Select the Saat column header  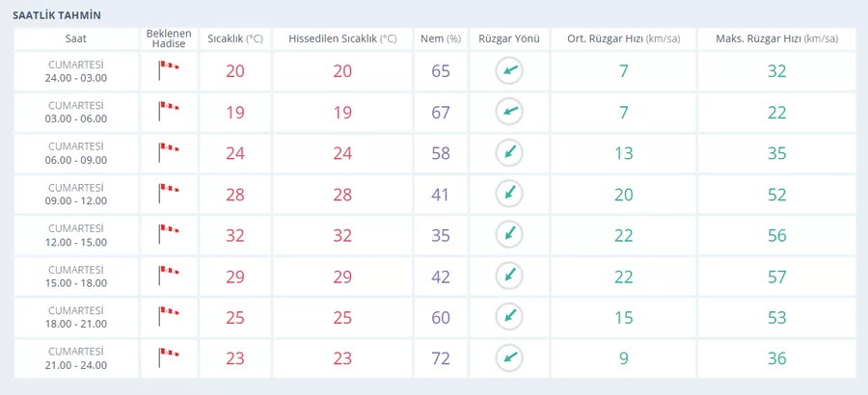(76, 39)
